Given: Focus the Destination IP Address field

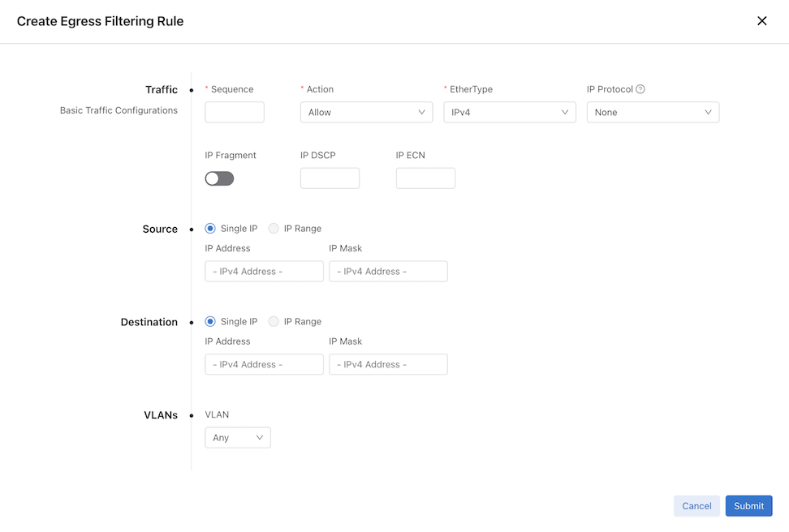Looking at the screenshot, I should [x=264, y=365].
